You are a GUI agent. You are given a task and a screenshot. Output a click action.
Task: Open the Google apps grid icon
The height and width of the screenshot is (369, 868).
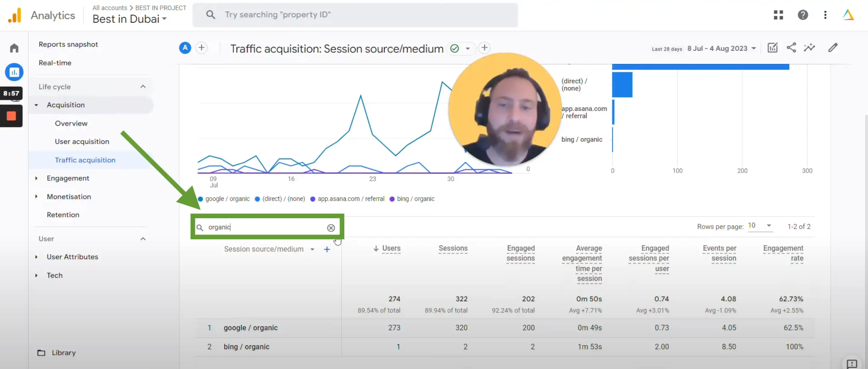(x=778, y=15)
